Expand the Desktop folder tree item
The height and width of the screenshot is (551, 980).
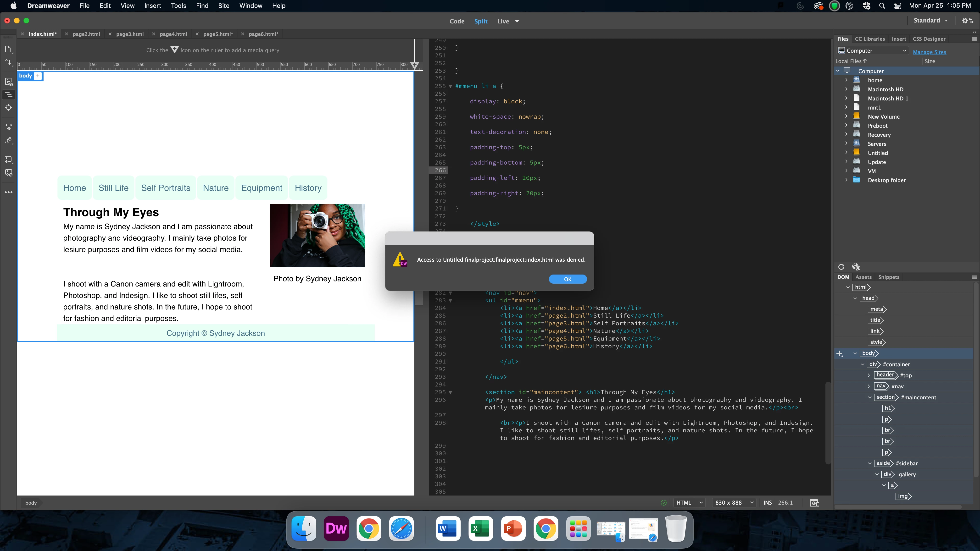click(x=846, y=180)
